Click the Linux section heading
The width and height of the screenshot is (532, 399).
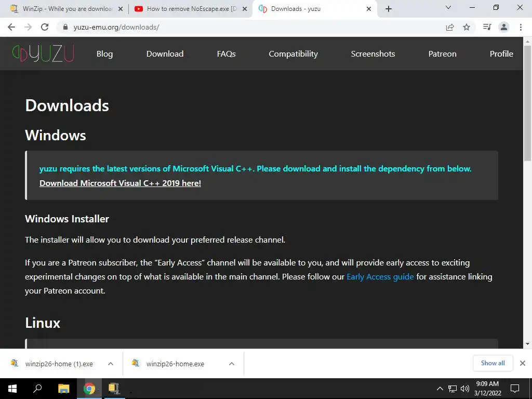(x=43, y=323)
